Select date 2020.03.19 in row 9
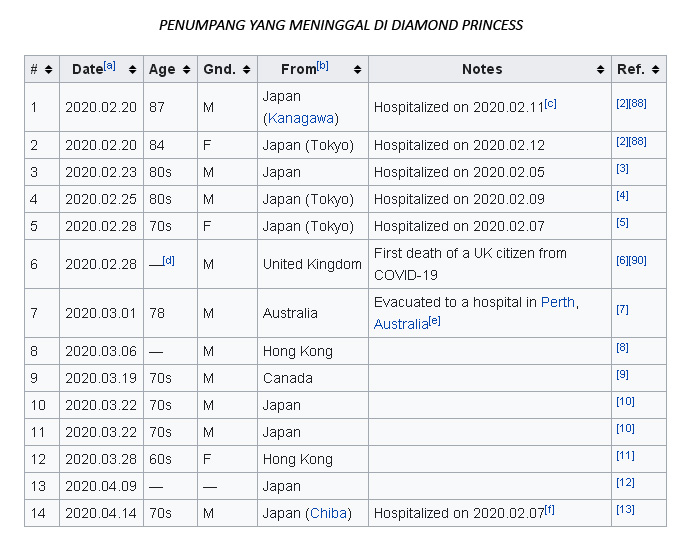This screenshot has height=552, width=700. (101, 378)
